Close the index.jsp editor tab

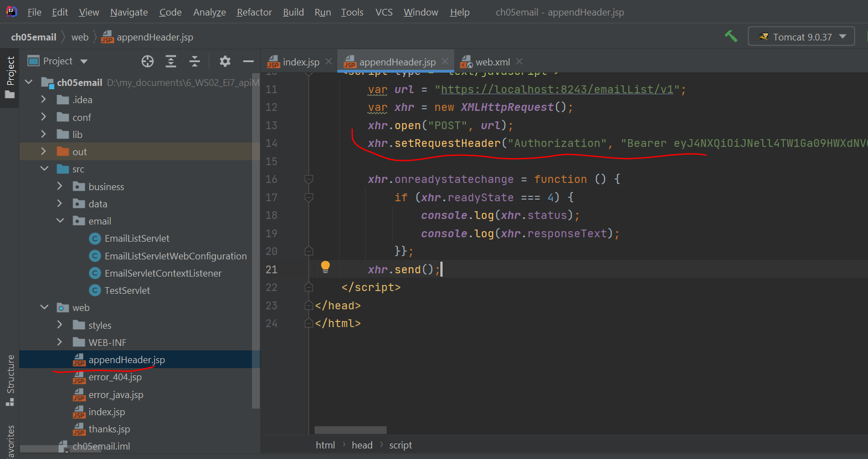[x=328, y=62]
